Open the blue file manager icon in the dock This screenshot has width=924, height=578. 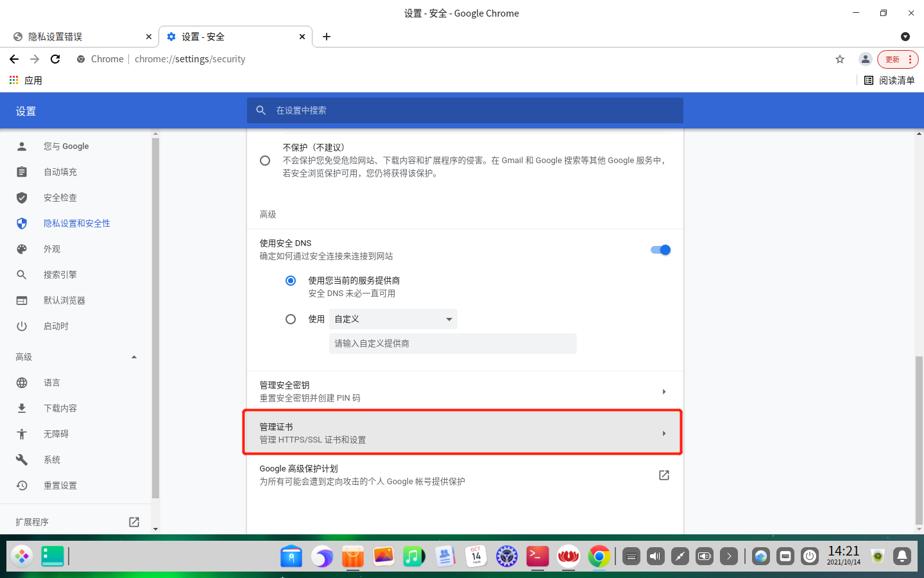click(291, 556)
